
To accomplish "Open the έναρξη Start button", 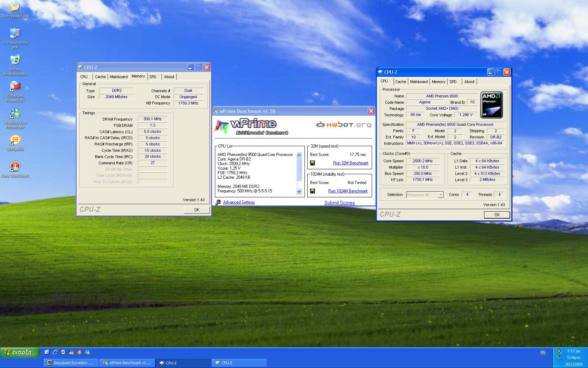I will 20,352.
